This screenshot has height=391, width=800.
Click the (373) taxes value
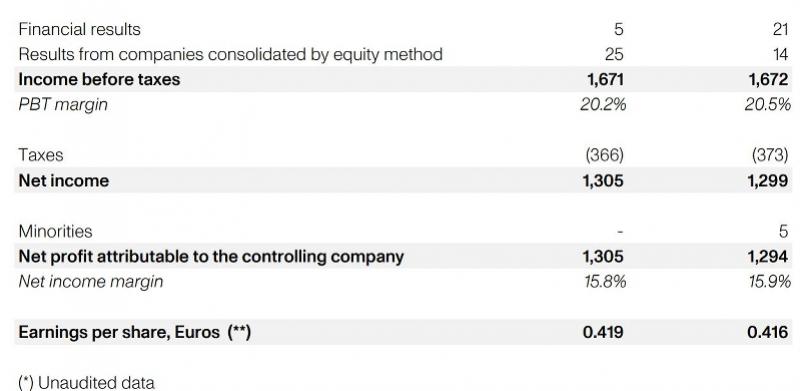770,155
